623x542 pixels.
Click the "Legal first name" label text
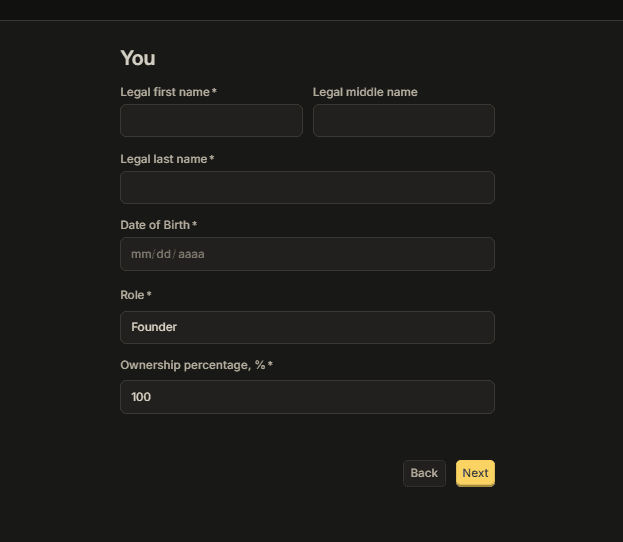pyautogui.click(x=165, y=92)
